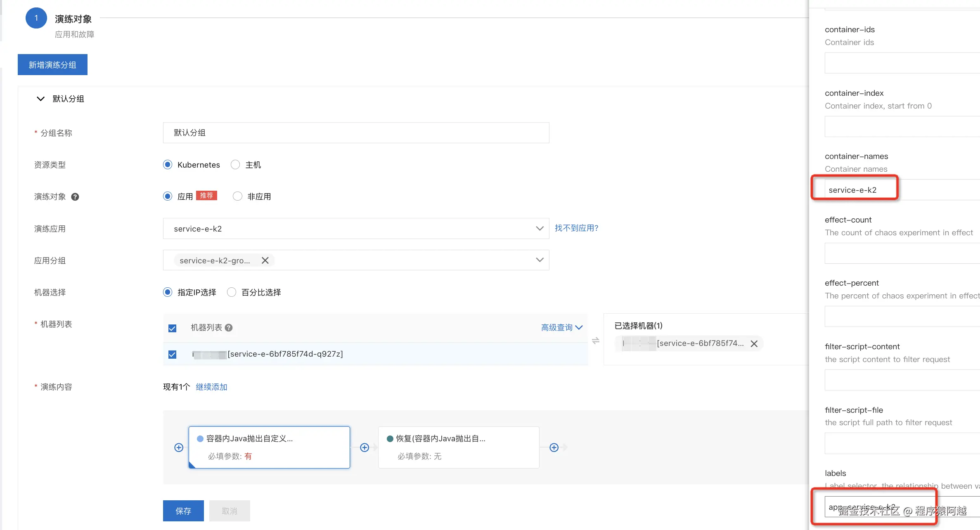
Task: Open the 演练应用 service-e-k2 dropdown
Action: 355,229
